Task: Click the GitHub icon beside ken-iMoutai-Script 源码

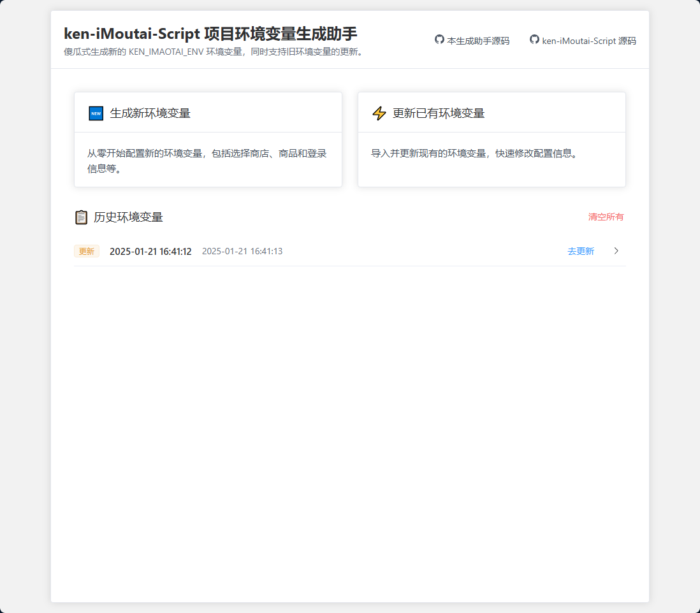Action: pyautogui.click(x=534, y=40)
